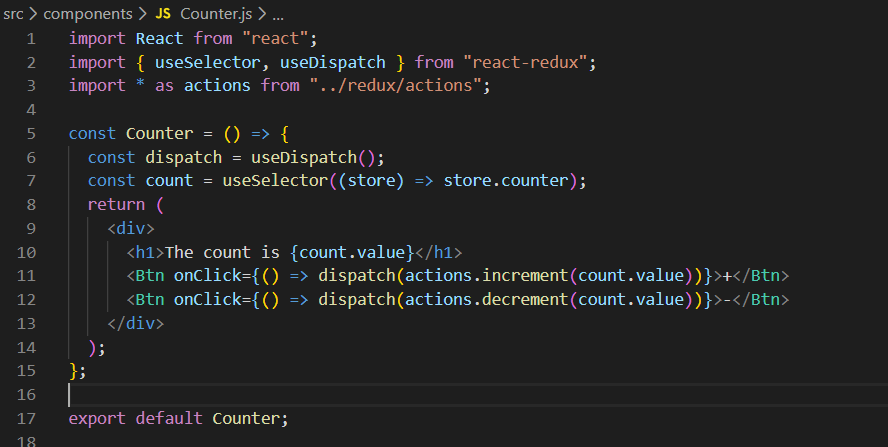Select line number 1 in gutter
Image resolution: width=888 pixels, height=447 pixels.
point(31,39)
